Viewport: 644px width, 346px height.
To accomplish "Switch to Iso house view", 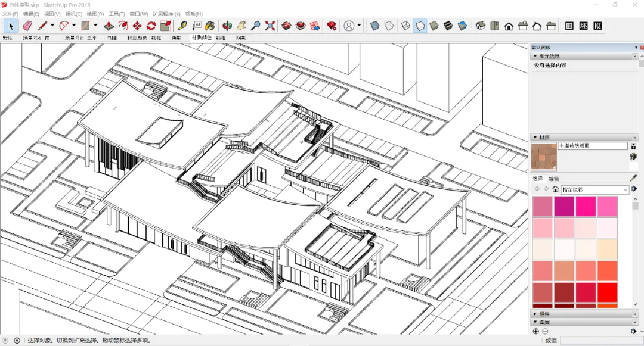I will pyautogui.click(x=480, y=26).
